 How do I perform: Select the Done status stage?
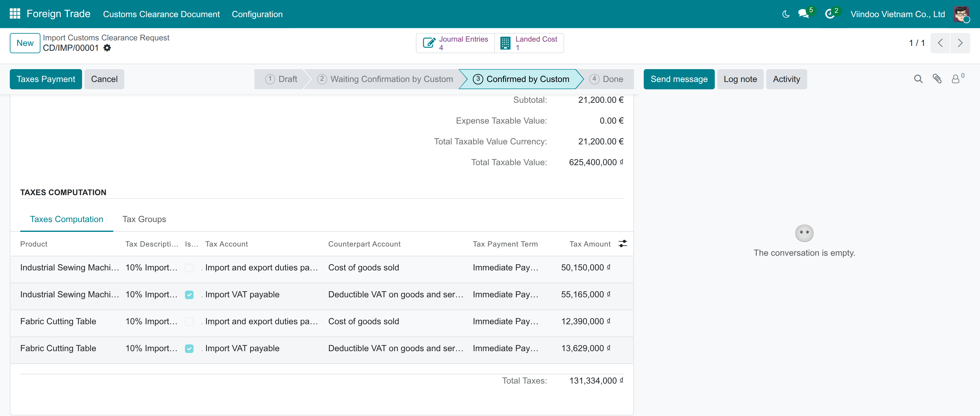(606, 79)
